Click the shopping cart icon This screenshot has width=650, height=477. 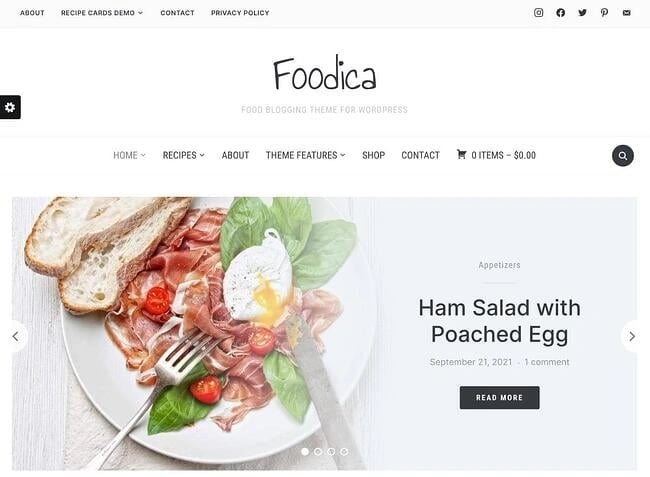tap(461, 155)
